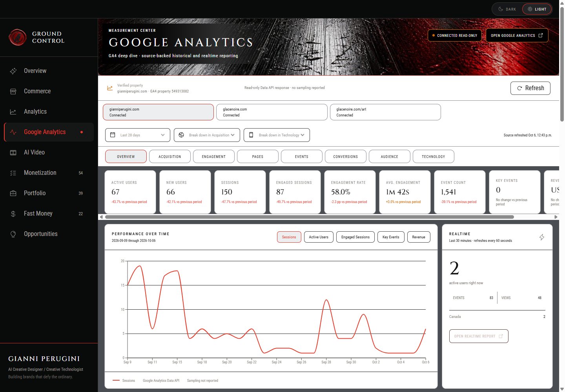This screenshot has width=565, height=392.
Task: Toggle chart metric to Engaged Sessions
Action: 355,237
